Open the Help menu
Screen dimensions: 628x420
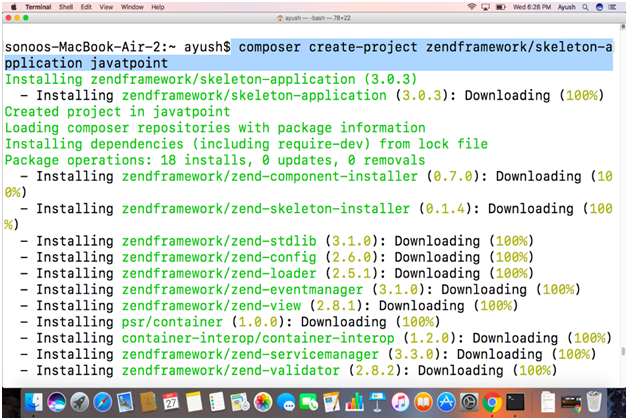point(158,7)
